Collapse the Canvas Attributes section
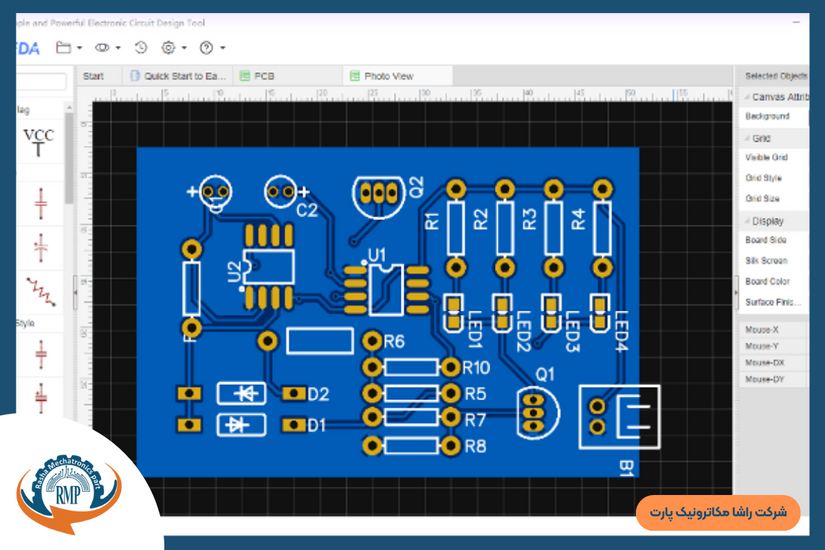825x550 pixels. click(x=747, y=96)
